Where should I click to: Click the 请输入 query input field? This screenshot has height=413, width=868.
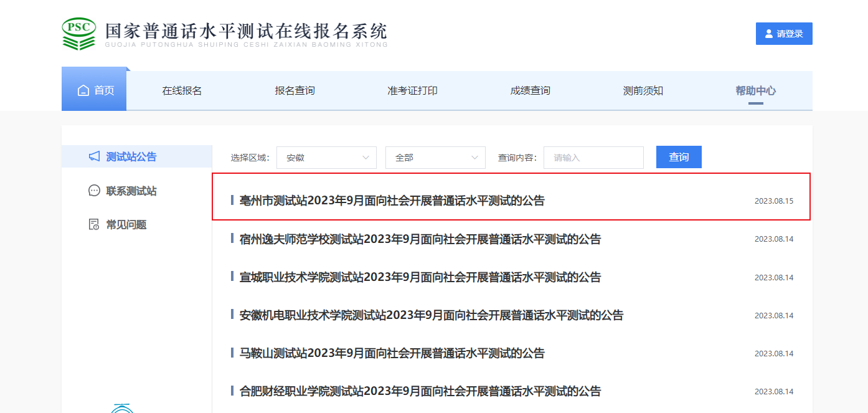[593, 158]
